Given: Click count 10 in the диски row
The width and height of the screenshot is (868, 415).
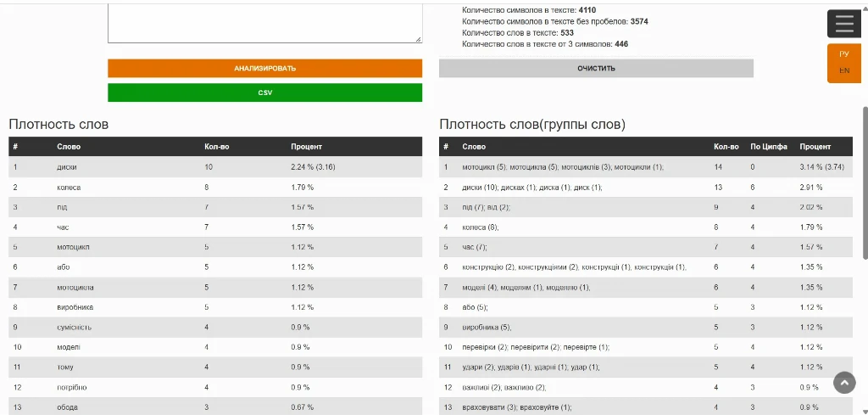Looking at the screenshot, I should tap(209, 167).
